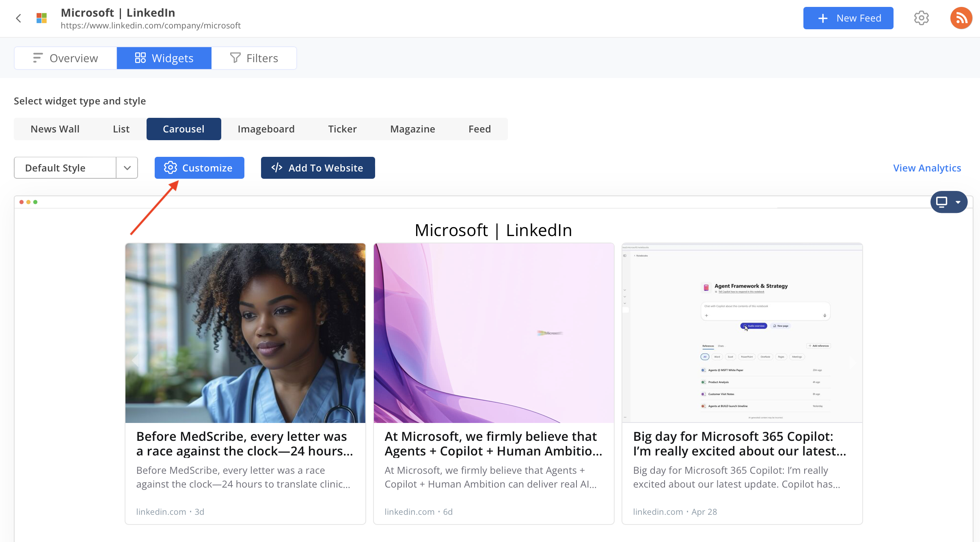
Task: Open 'Big day for Microsoft 365 Copilot' headline
Action: (x=740, y=444)
